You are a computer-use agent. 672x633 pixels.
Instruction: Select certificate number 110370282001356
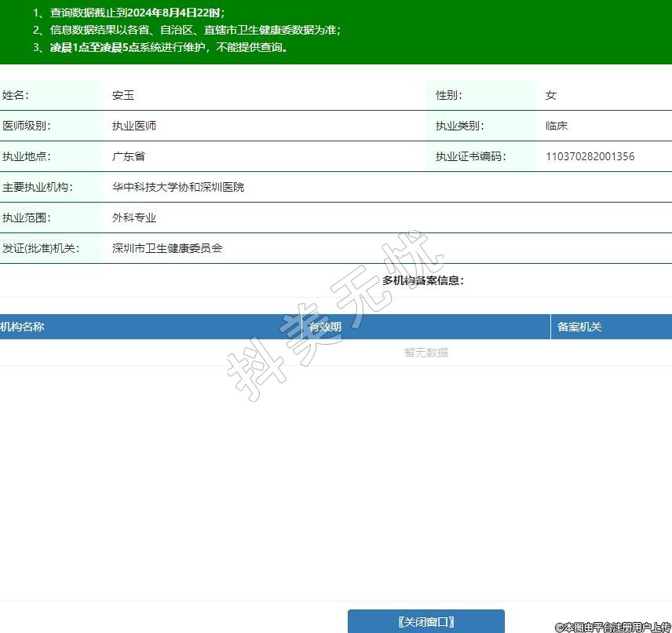click(590, 156)
